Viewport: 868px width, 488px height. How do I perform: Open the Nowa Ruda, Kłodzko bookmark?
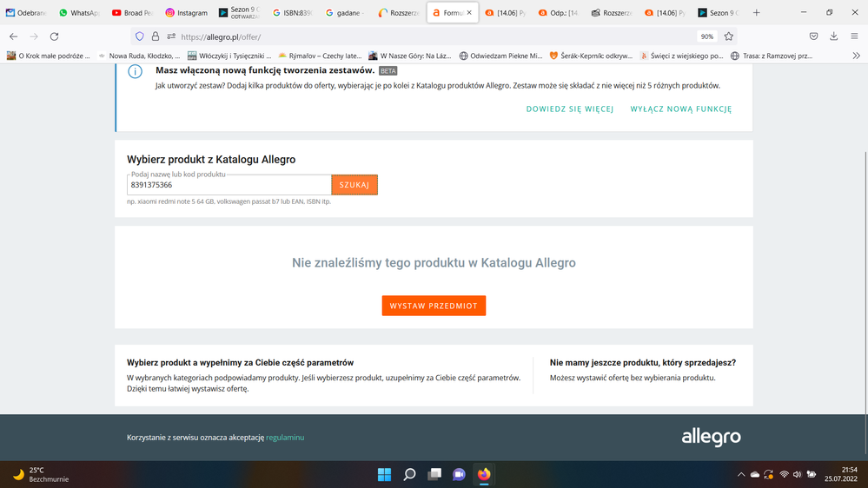coord(139,56)
